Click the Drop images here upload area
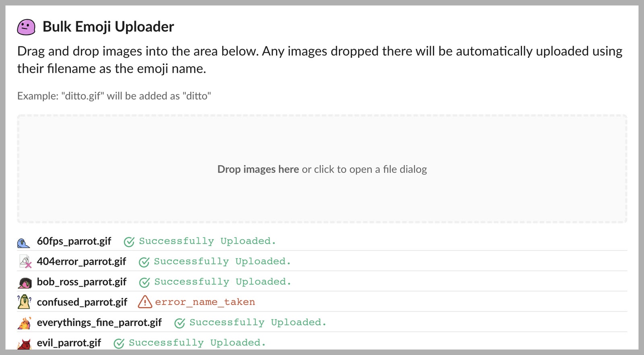Image resolution: width=644 pixels, height=355 pixels. coord(322,169)
